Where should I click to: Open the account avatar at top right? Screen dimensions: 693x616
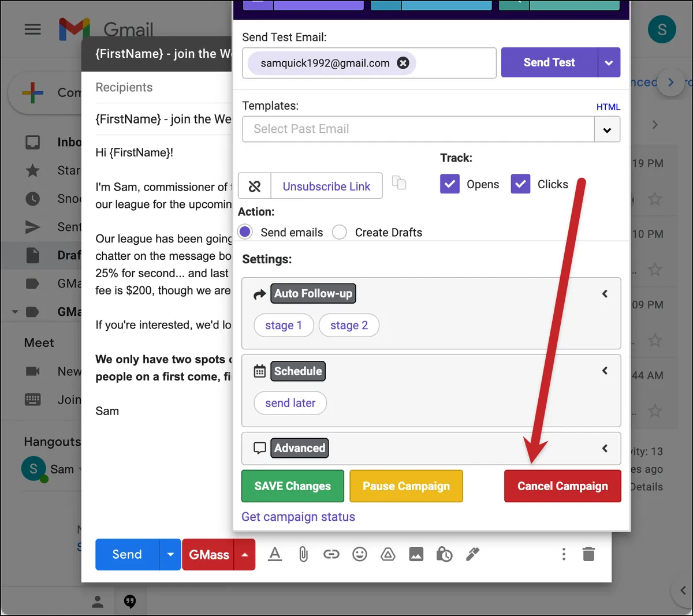(662, 29)
